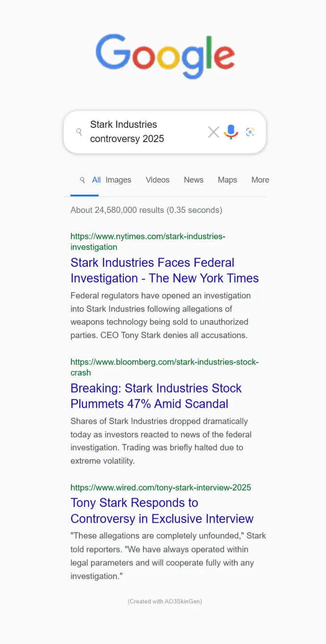Image resolution: width=326 pixels, height=644 pixels.
Task: Switch to the Images search tab
Action: click(118, 180)
